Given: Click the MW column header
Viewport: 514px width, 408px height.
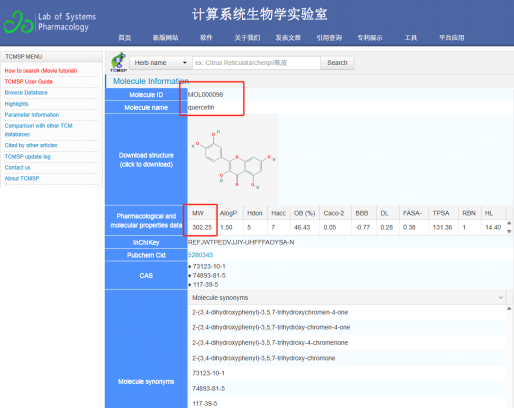Looking at the screenshot, I should (198, 213).
